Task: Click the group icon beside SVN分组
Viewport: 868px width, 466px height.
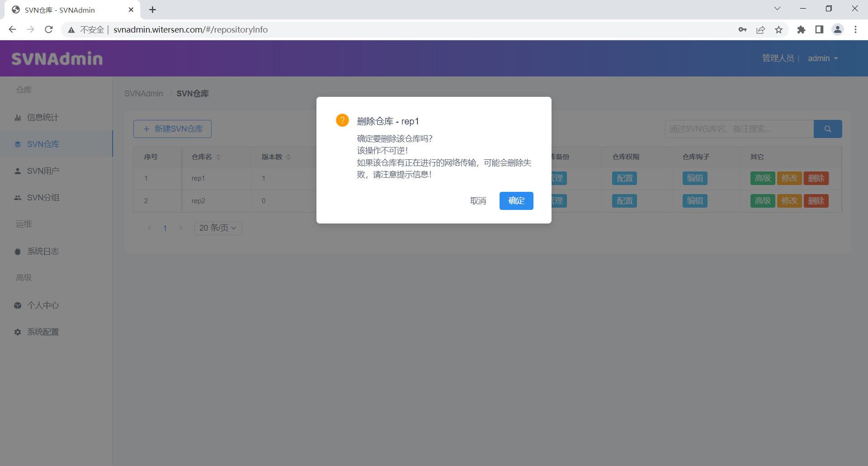Action: point(18,198)
